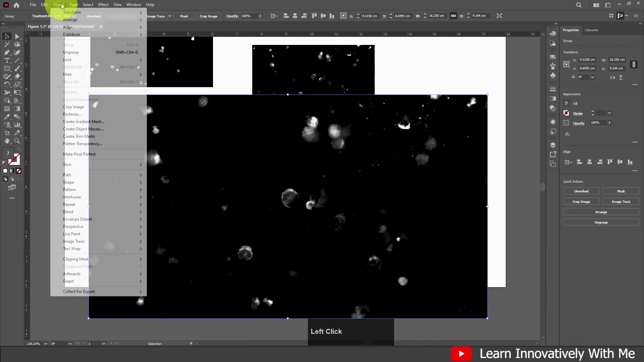The width and height of the screenshot is (644, 362).
Task: Click horizontal align left in control bar
Action: click(286, 16)
